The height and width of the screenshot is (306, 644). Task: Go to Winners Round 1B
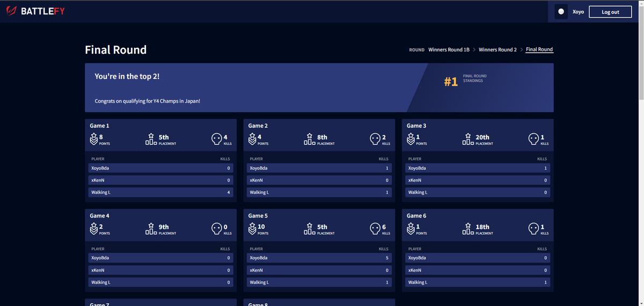coord(449,49)
